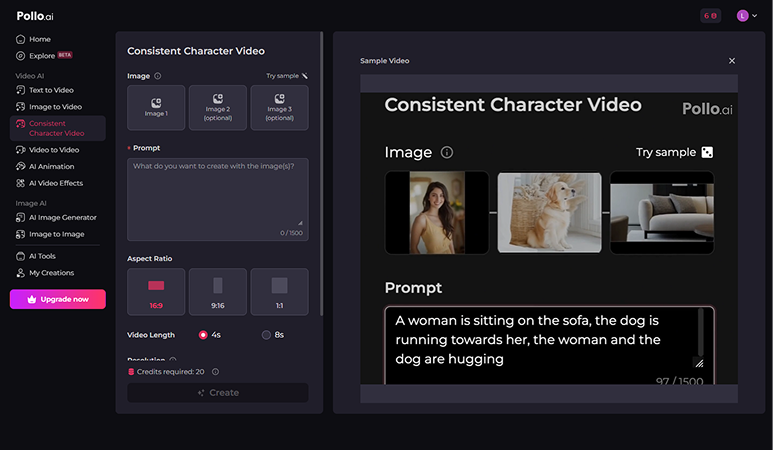This screenshot has height=450, width=773.
Task: Expand the user account avatar menu
Action: 747,16
